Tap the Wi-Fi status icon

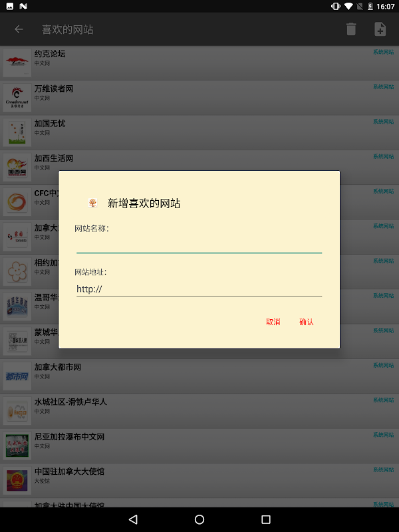348,6
